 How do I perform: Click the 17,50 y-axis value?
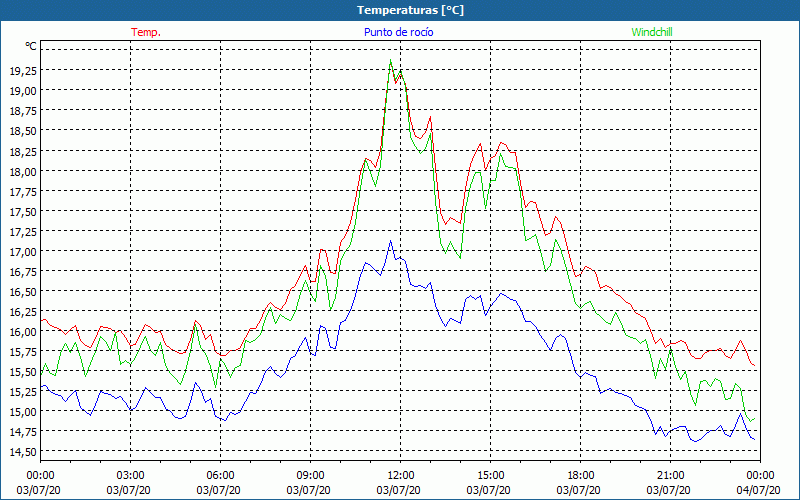[x=23, y=211]
